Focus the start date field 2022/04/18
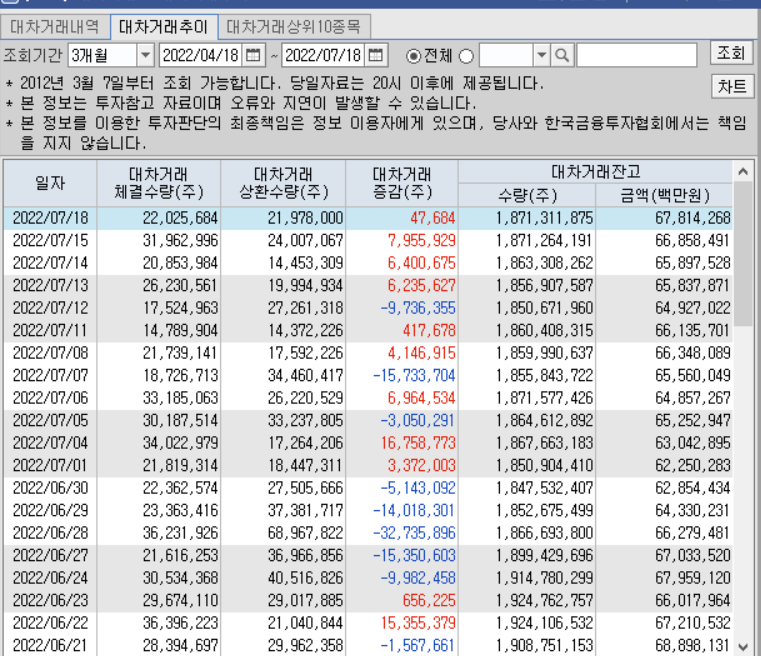The height and width of the screenshot is (656, 761). [201, 55]
